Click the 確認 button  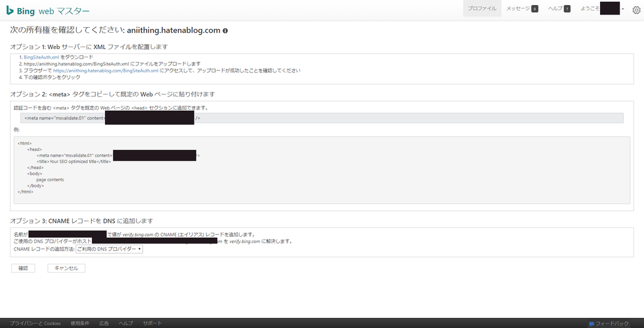[23, 268]
